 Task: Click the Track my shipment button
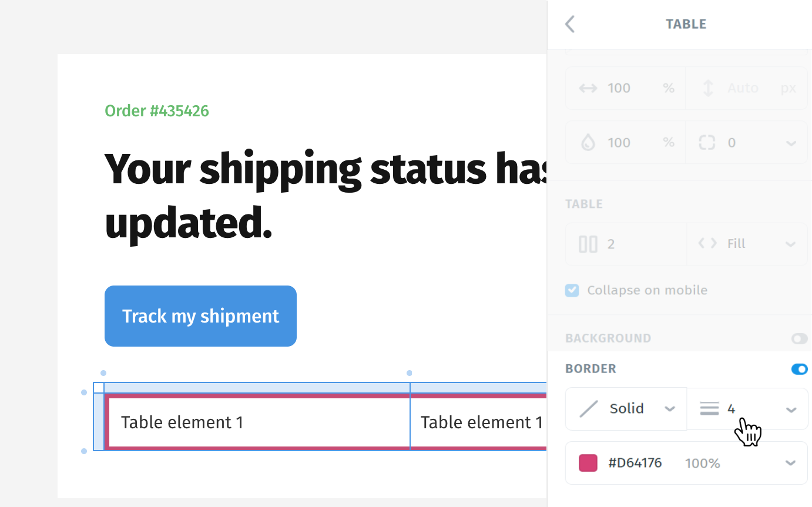tap(200, 316)
